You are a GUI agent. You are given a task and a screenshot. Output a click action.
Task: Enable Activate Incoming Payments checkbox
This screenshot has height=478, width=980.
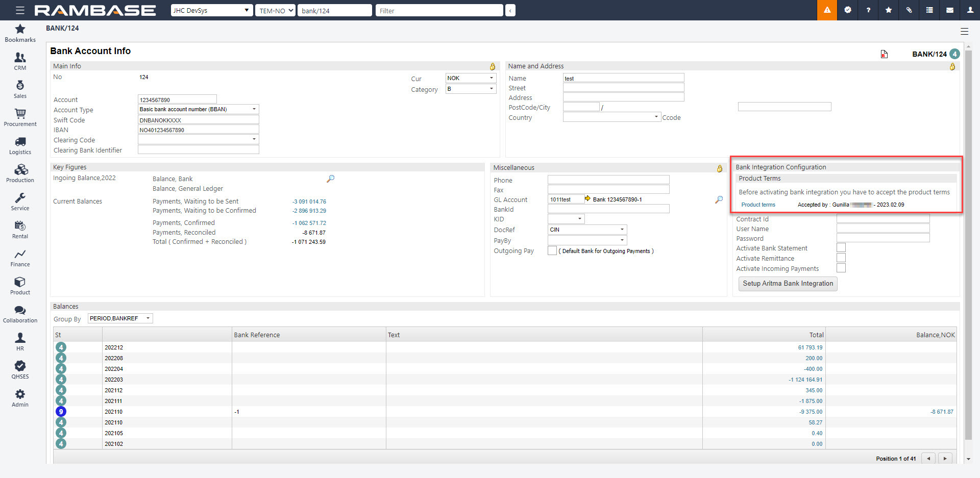coord(841,268)
